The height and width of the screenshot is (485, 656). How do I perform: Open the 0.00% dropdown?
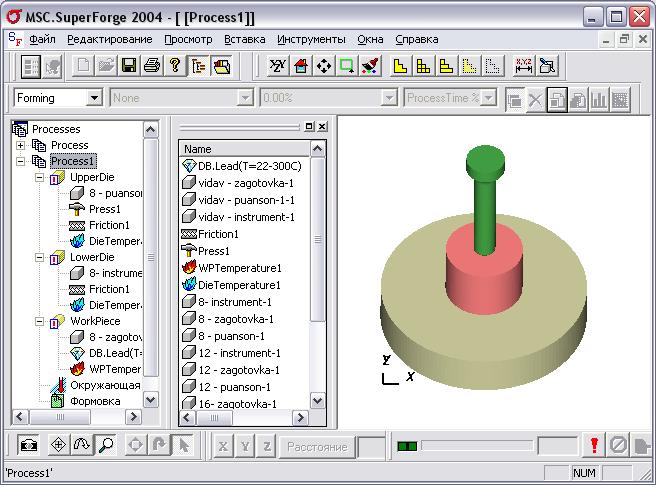[389, 98]
